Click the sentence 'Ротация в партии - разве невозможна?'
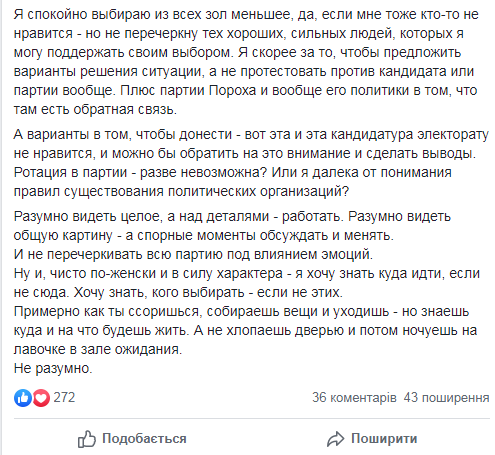 pyautogui.click(x=141, y=172)
